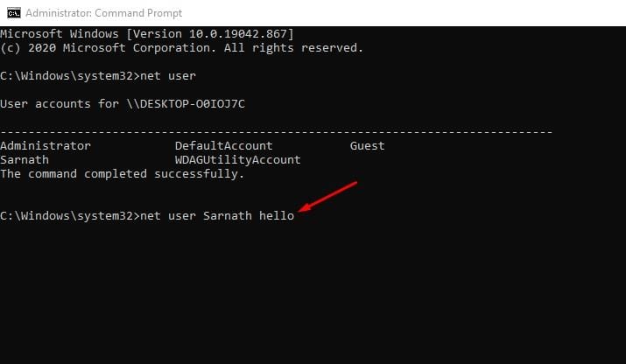Click the Command Prompt icon in title bar
Screen dimensions: 626x364
tap(14, 13)
